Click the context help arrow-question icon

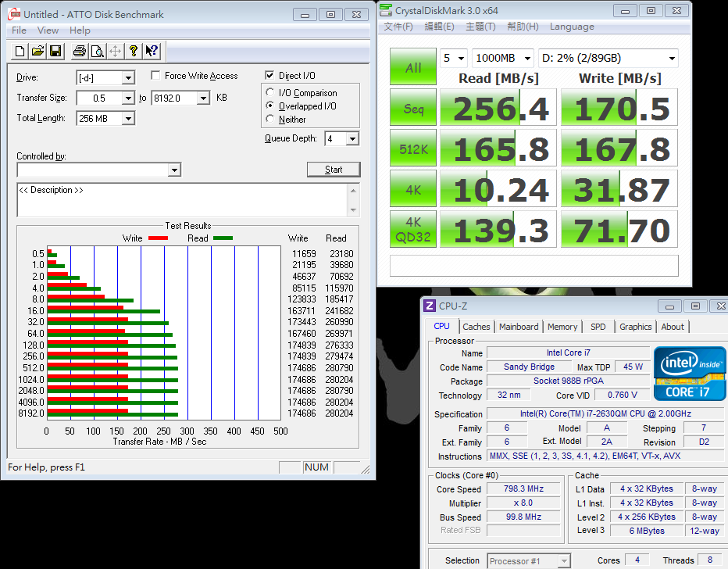pyautogui.click(x=152, y=51)
